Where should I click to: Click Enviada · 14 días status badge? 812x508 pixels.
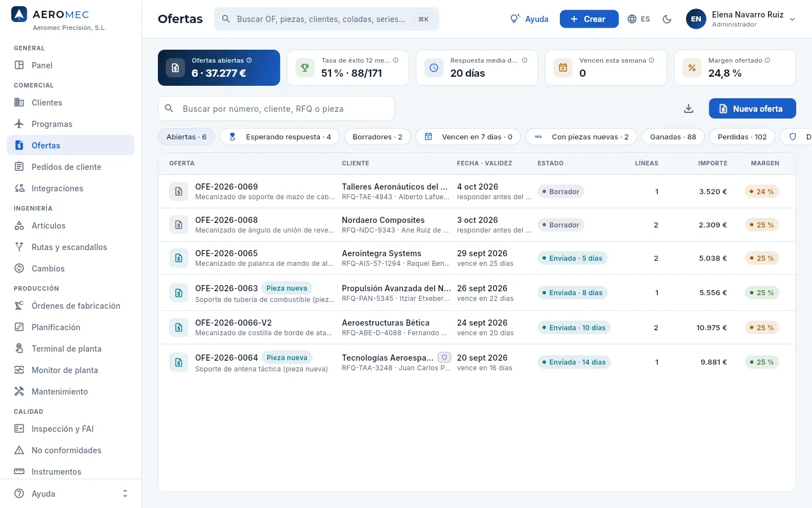click(x=574, y=362)
